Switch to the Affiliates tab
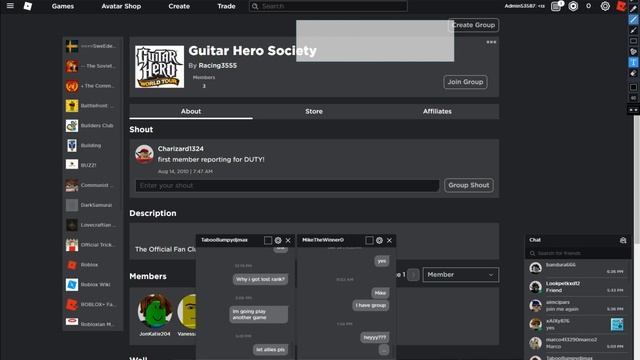Image resolution: width=640 pixels, height=360 pixels. pos(437,111)
